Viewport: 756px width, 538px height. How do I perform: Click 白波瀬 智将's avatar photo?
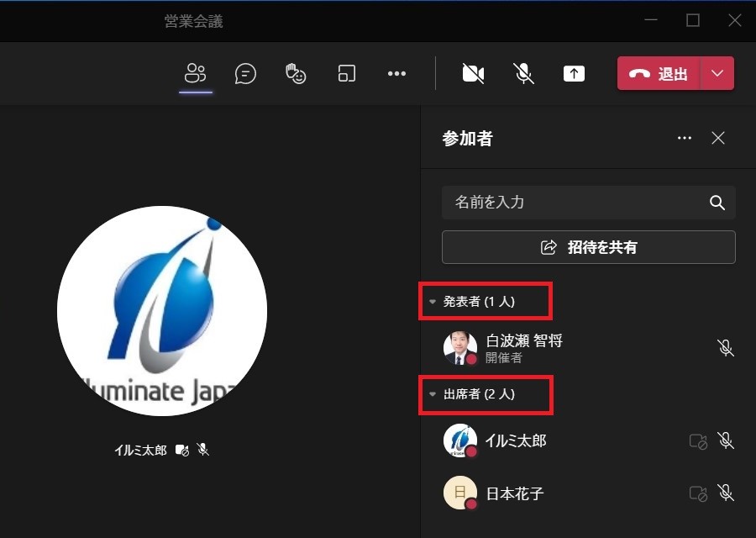pos(460,348)
